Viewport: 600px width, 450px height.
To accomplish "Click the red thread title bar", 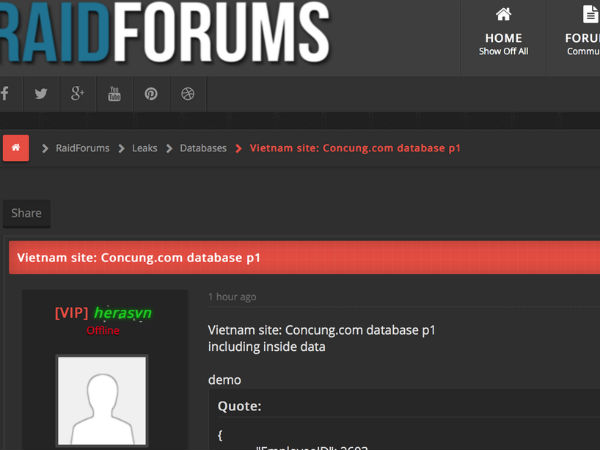I will (305, 258).
